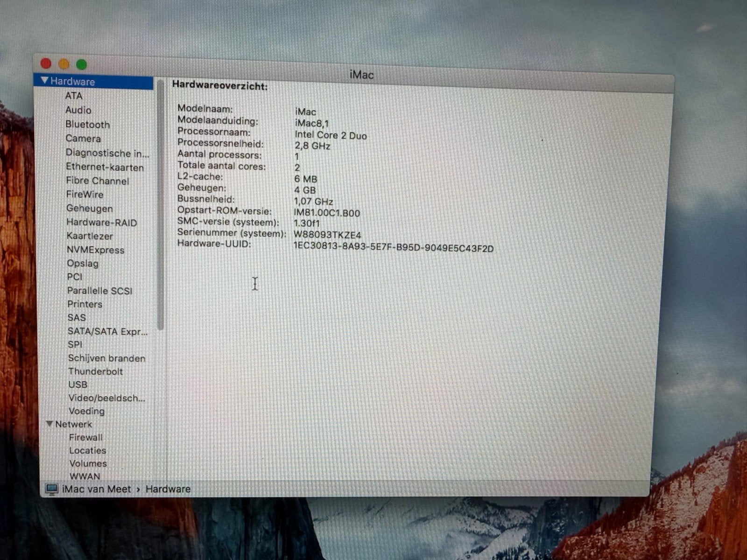747x560 pixels.
Task: Open the Firewall network section
Action: tap(85, 437)
